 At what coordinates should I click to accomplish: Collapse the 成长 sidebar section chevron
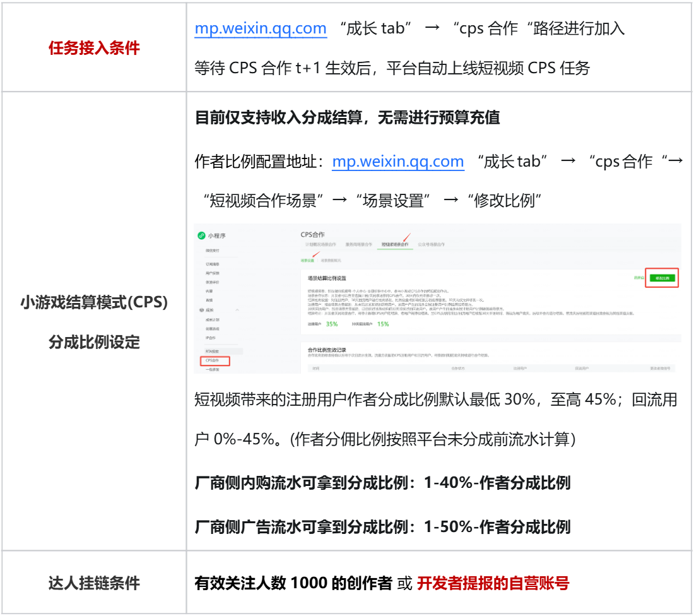point(237,310)
